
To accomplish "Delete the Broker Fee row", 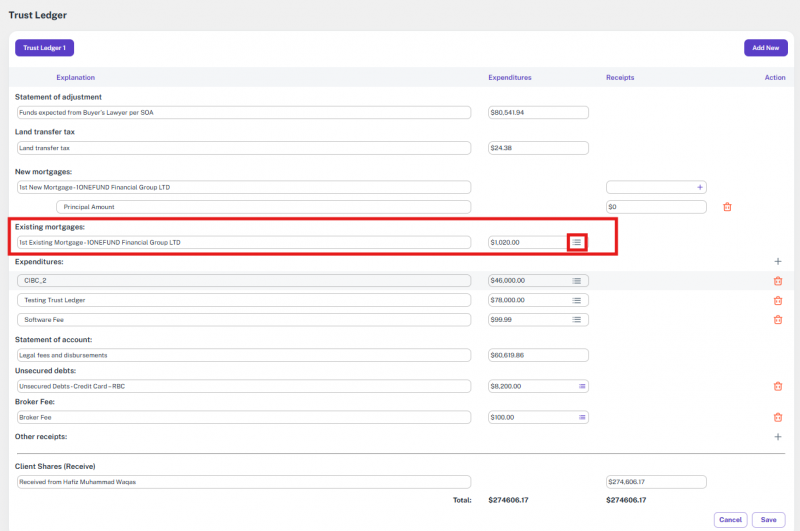I will pyautogui.click(x=777, y=417).
